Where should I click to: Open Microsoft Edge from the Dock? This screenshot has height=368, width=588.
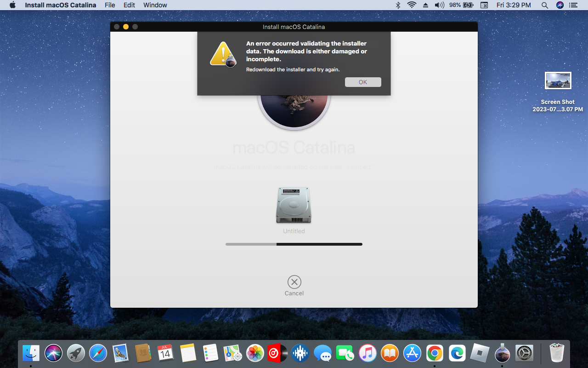456,353
